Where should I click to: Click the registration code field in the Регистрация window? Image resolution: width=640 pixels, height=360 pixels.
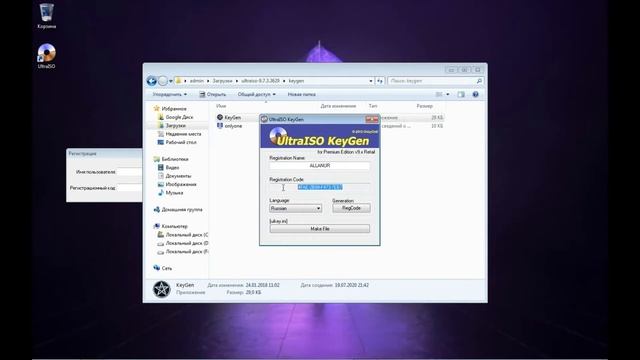click(x=129, y=188)
